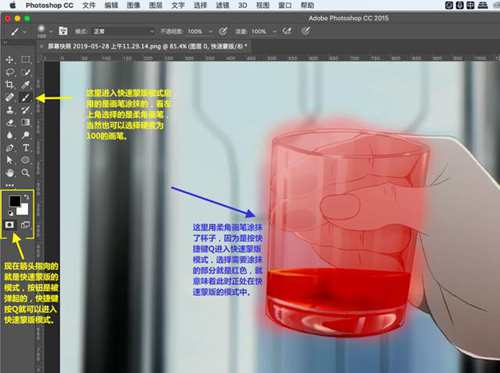The image size is (500, 373).
Task: Toggle airbrush build-up icon in options bar
Action: tap(287, 31)
